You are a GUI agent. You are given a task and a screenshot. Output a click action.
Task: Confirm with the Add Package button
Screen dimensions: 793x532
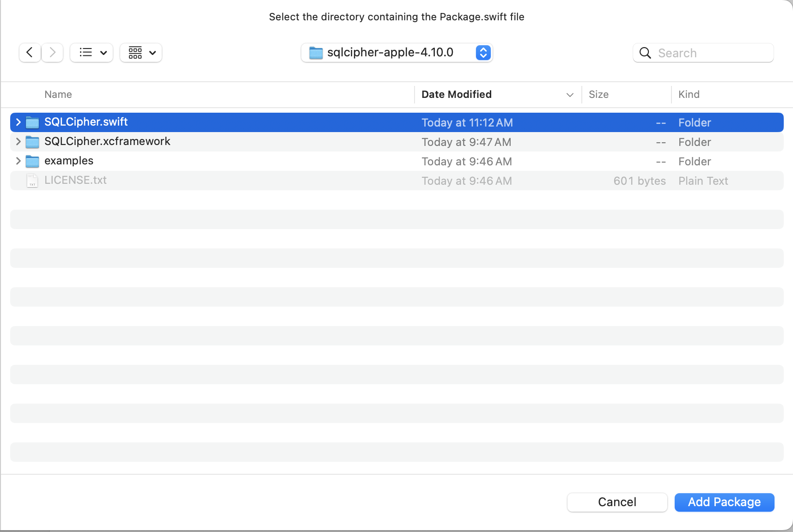coord(724,502)
